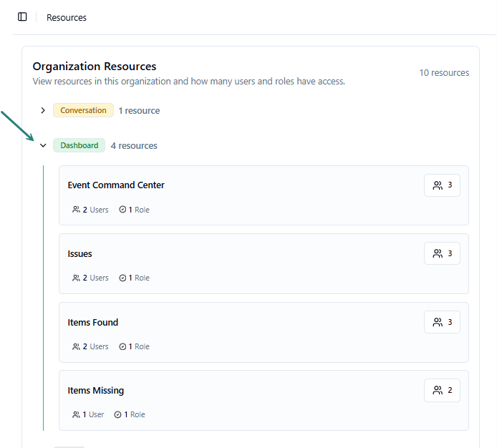Click role check icon under Items Found
The width and height of the screenshot is (497, 448).
pyautogui.click(x=122, y=346)
